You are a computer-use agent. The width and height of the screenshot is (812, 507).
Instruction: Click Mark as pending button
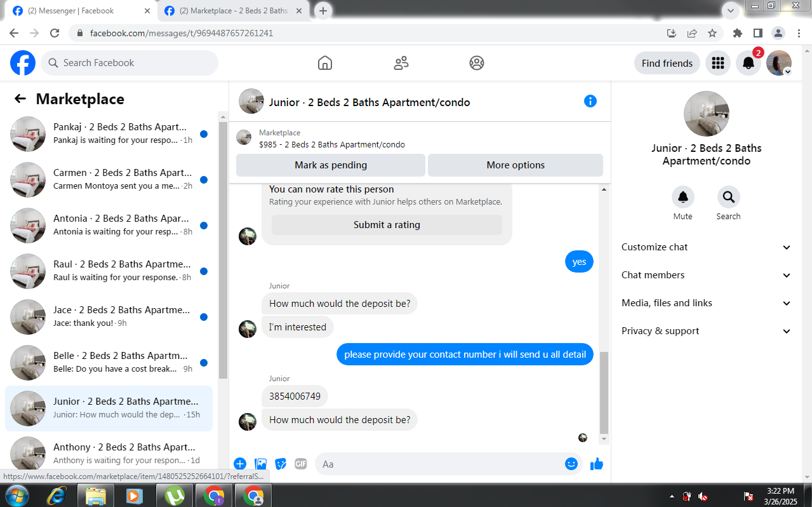click(331, 165)
